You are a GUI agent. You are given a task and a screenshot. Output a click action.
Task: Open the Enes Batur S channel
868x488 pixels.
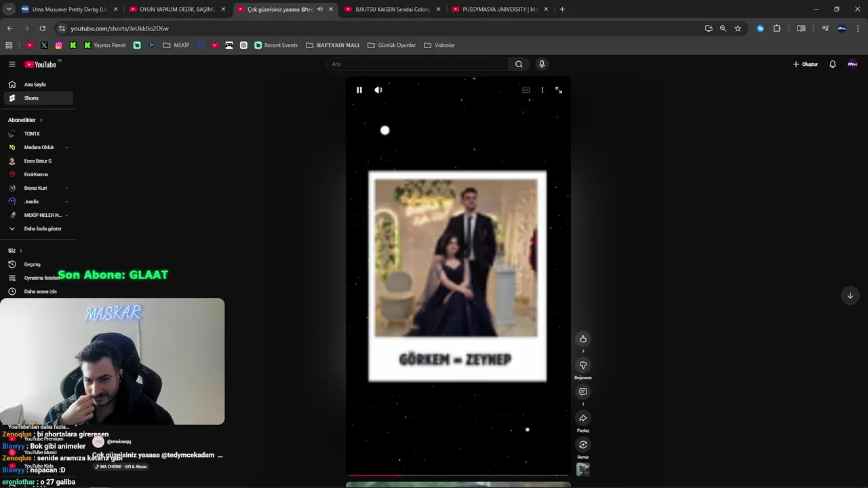click(38, 161)
